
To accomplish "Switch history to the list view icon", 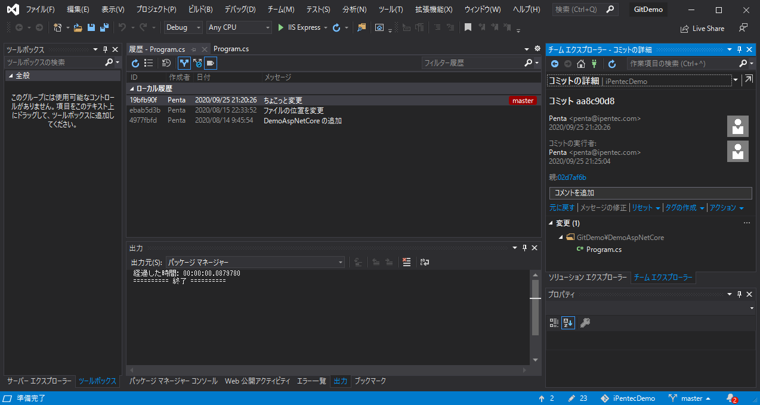I will tap(148, 63).
